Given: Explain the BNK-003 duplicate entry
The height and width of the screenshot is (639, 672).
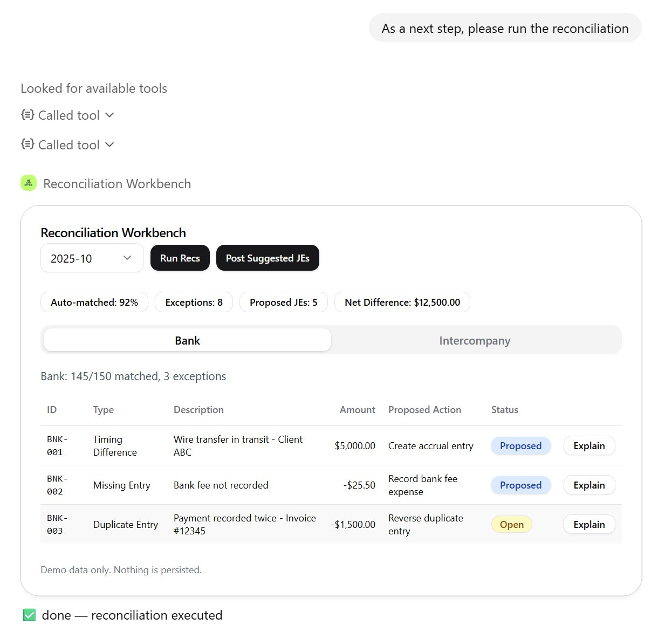Looking at the screenshot, I should 589,525.
